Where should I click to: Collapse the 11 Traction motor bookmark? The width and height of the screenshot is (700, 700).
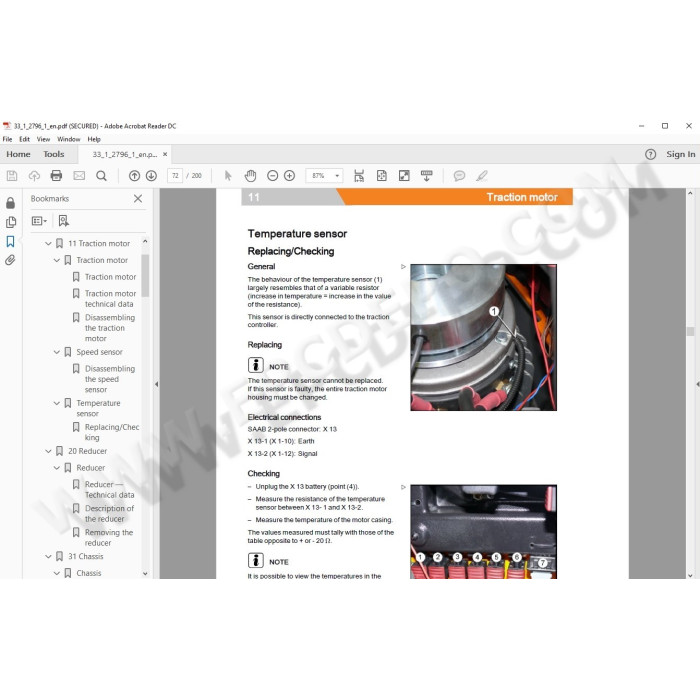tap(48, 244)
